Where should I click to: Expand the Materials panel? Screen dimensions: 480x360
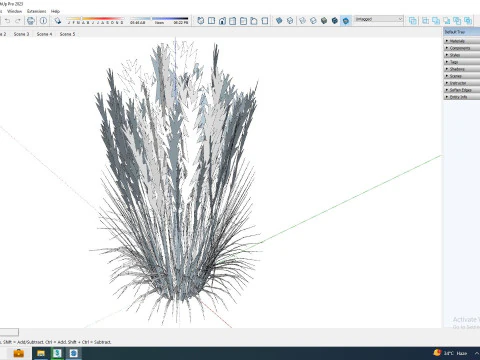tap(462, 41)
